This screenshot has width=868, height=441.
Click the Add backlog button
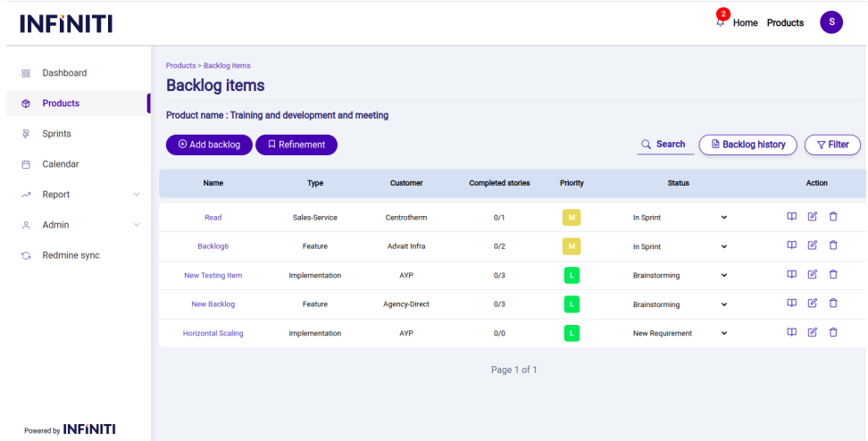[x=209, y=145]
